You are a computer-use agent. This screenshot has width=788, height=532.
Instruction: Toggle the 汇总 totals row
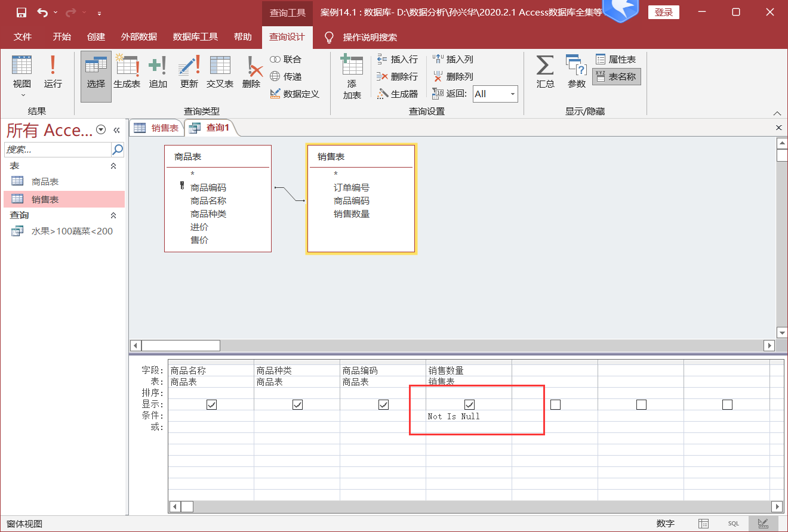pos(544,73)
